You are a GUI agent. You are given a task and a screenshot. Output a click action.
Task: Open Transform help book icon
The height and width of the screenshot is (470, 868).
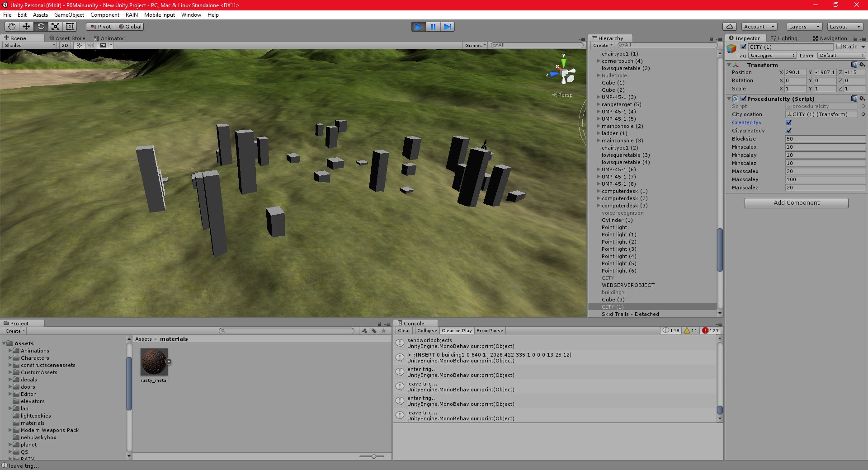click(x=854, y=65)
